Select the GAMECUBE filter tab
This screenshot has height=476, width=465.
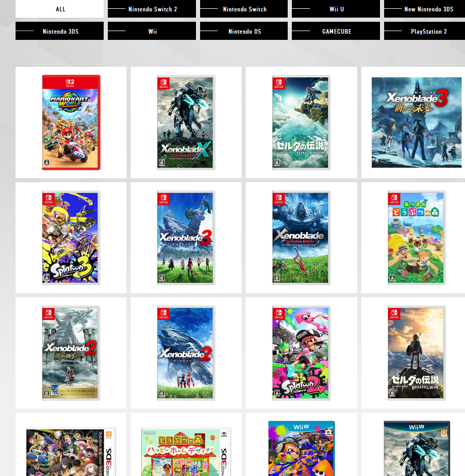tap(336, 31)
